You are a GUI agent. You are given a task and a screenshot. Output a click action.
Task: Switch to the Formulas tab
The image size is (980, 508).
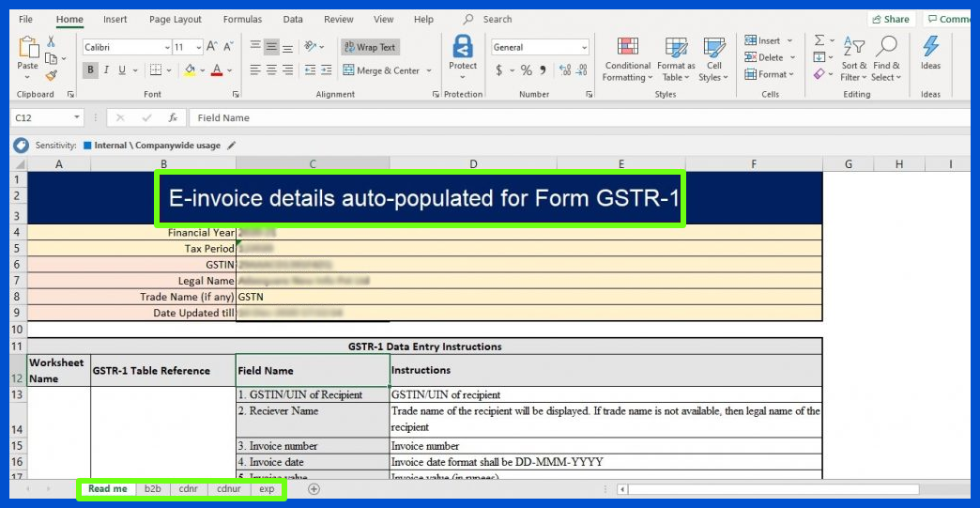pos(242,20)
